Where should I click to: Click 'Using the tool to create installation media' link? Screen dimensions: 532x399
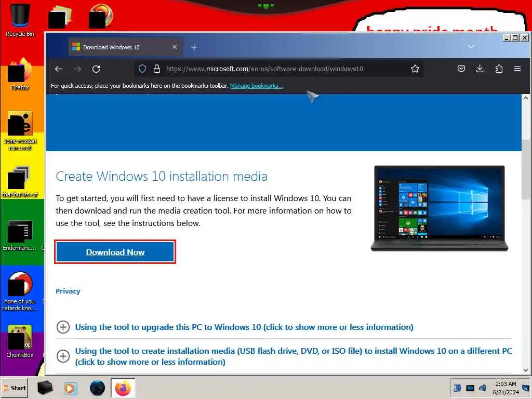(294, 356)
